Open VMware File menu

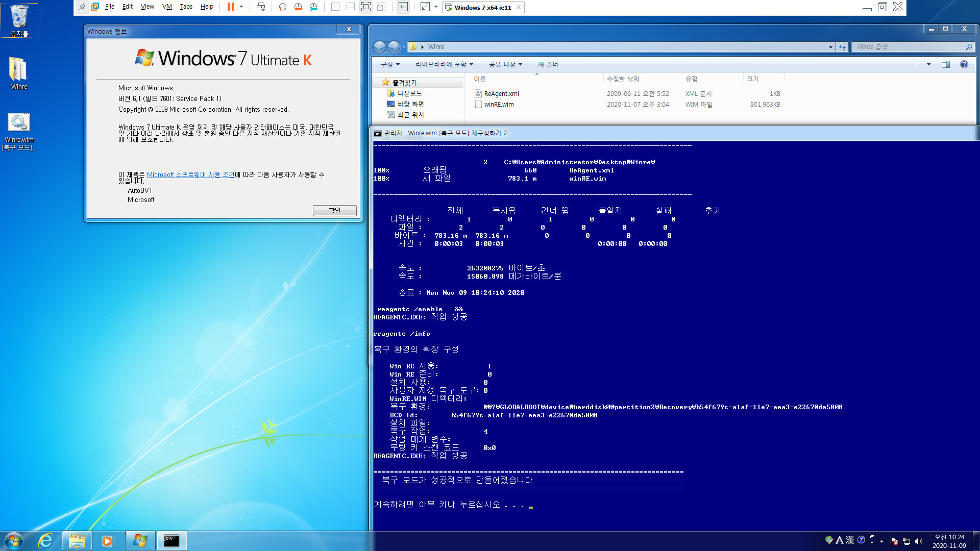click(x=110, y=7)
